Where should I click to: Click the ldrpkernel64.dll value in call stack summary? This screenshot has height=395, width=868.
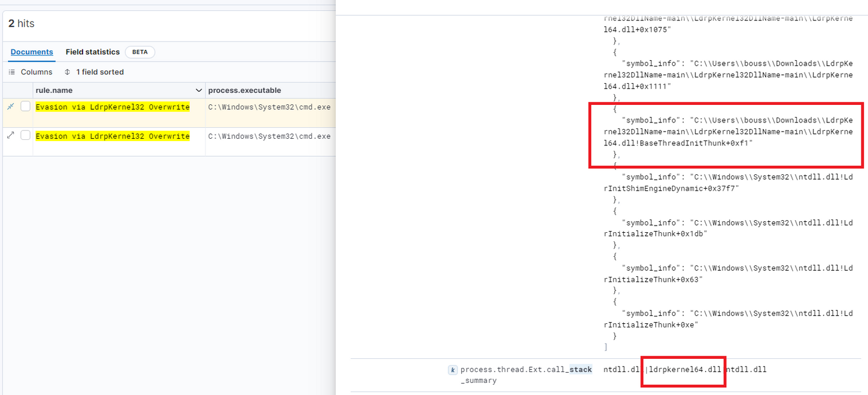(685, 369)
